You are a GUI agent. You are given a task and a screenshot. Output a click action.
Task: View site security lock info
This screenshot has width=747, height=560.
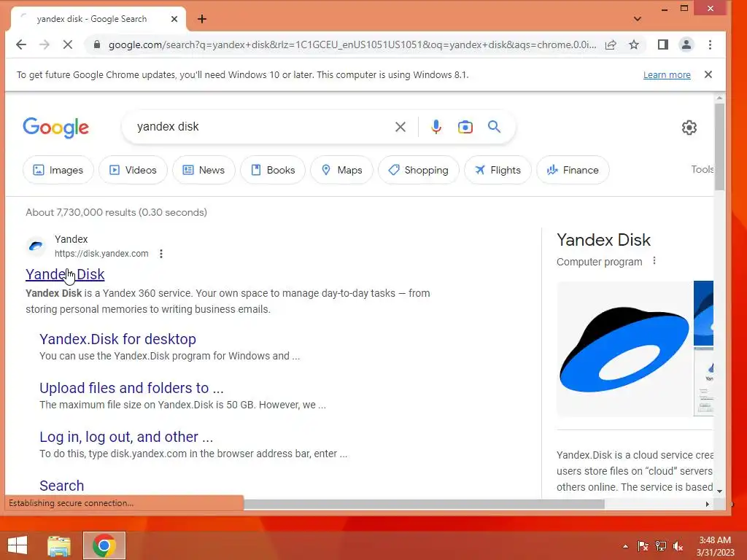[x=97, y=44]
